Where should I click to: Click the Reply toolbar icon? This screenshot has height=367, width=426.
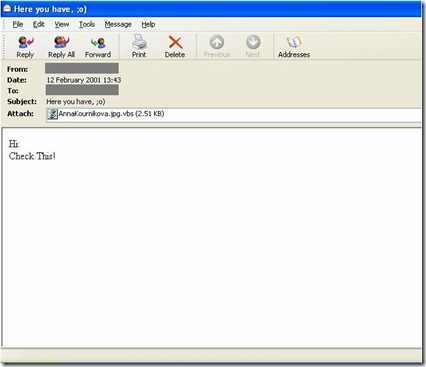pos(25,42)
